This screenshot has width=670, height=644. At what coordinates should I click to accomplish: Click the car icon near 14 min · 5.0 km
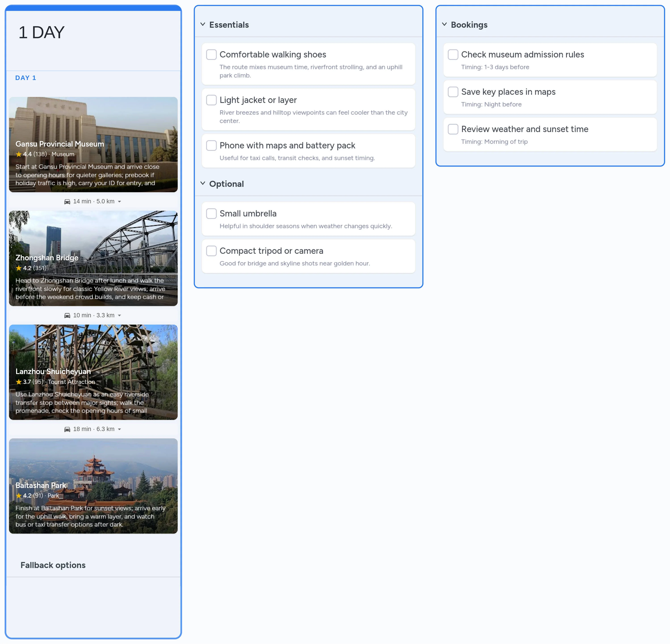[67, 201]
